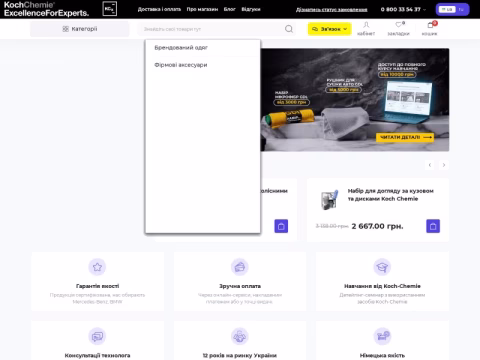Focus the product search input field

pos(212,29)
